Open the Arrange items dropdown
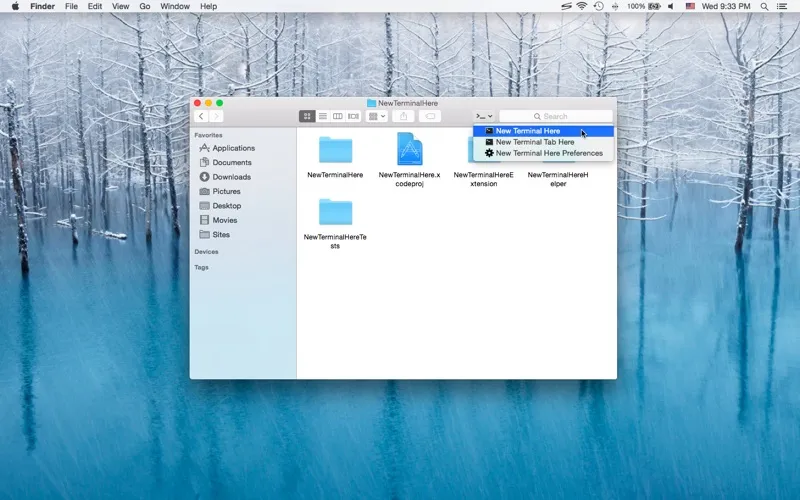Screen dimensions: 800x500 click(x=377, y=116)
